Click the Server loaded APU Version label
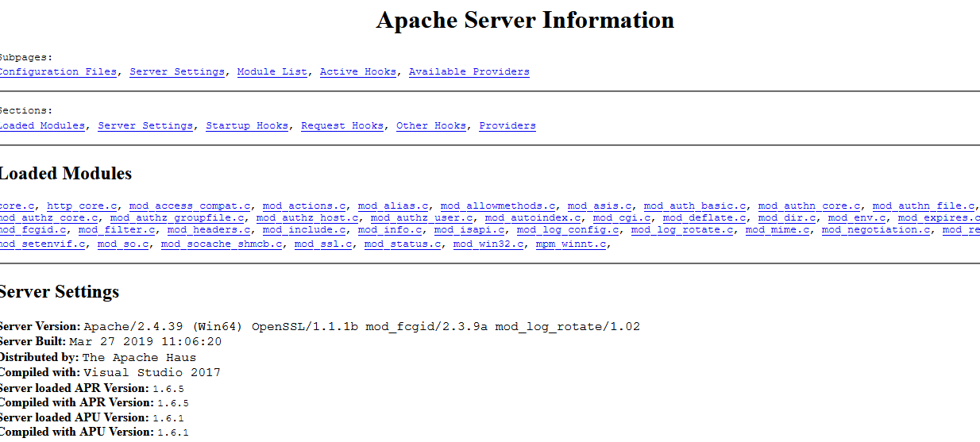980x442 pixels. [x=74, y=417]
